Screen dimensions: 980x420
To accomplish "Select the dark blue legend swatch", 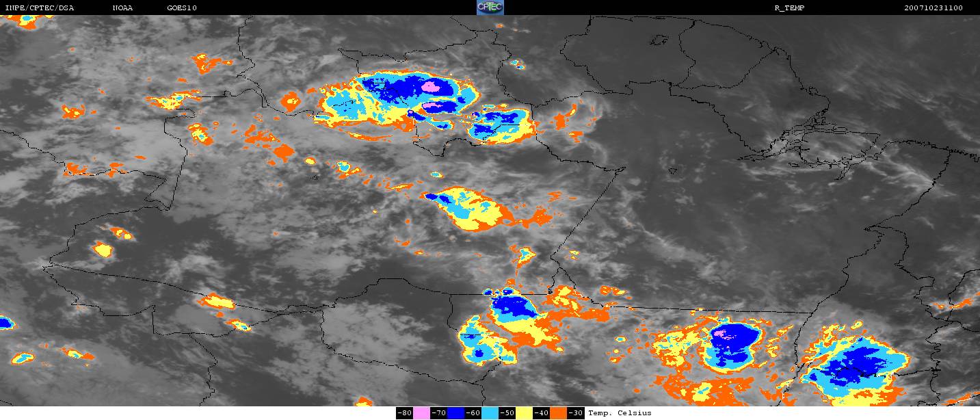I will (456, 413).
